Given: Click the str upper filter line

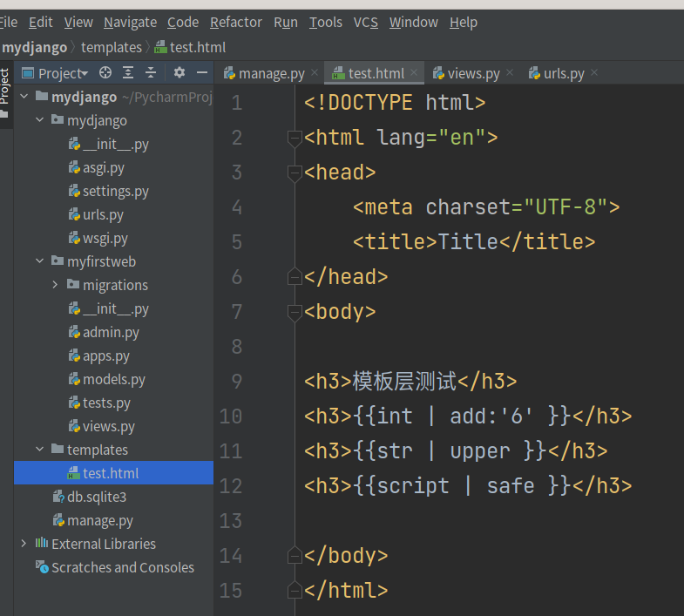Looking at the screenshot, I should (456, 451).
